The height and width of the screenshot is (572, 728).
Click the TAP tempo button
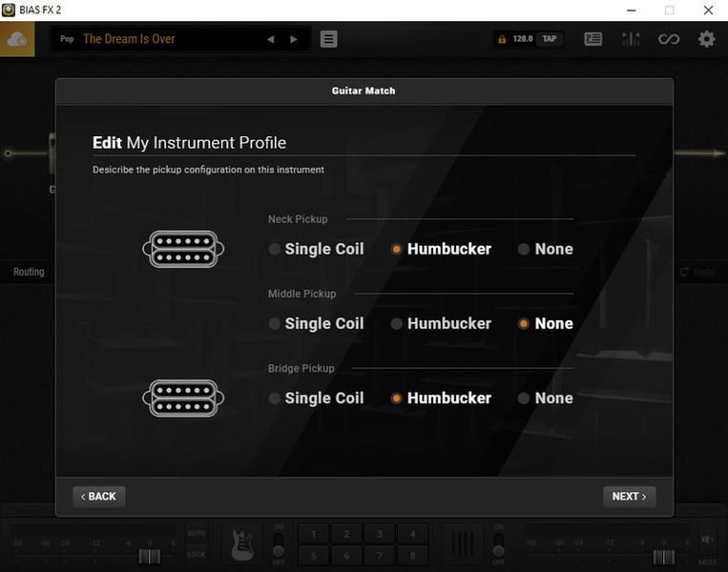[550, 39]
